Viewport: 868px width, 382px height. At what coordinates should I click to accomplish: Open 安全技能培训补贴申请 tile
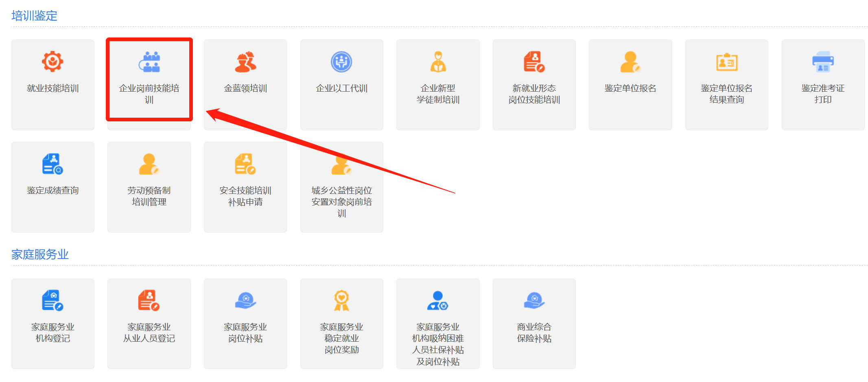[x=245, y=187]
